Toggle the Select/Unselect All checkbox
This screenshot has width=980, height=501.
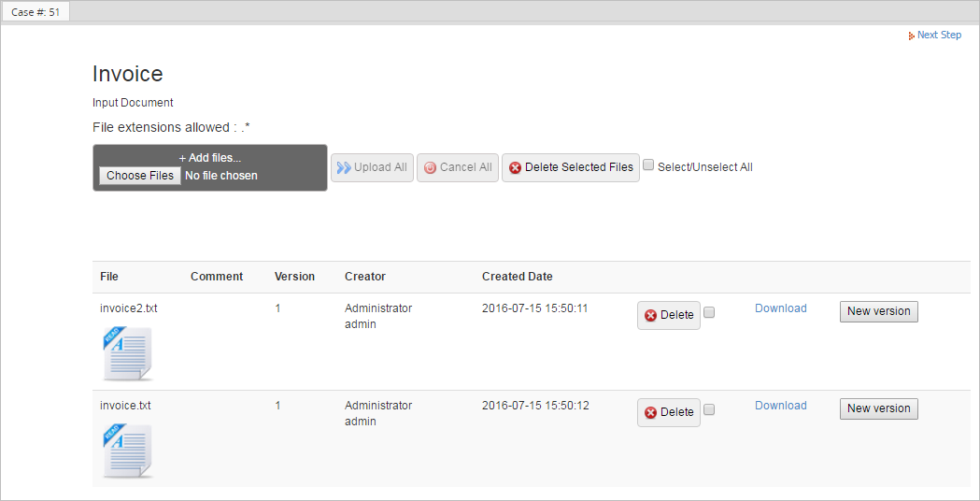pos(648,165)
